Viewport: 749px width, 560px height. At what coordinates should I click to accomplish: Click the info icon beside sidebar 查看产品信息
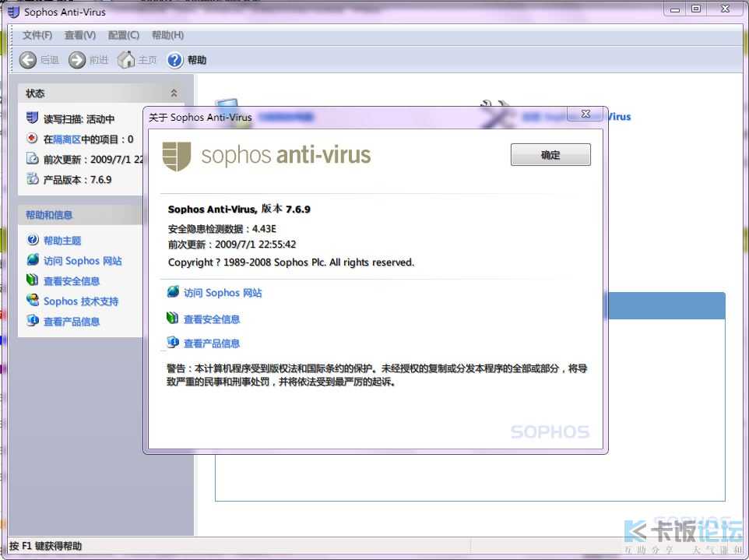coord(33,321)
